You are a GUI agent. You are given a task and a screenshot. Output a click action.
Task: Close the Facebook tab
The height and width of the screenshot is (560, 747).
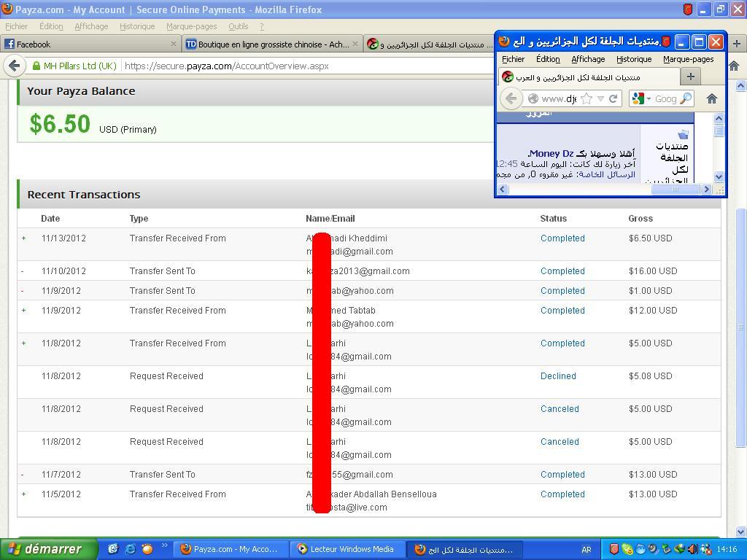click(174, 44)
